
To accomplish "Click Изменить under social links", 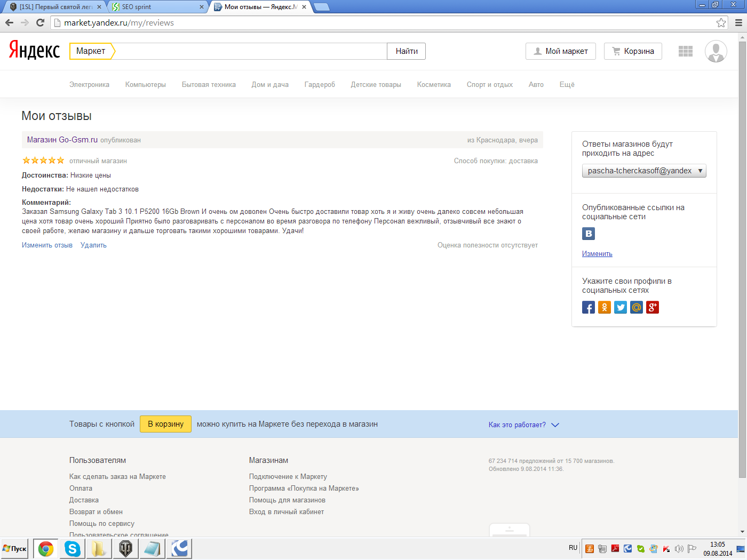I will click(x=597, y=254).
